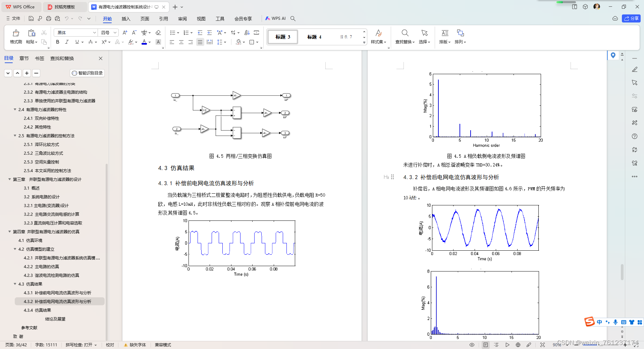Clear all text formatting with eraser
The width and height of the screenshot is (644, 349).
pos(158,33)
